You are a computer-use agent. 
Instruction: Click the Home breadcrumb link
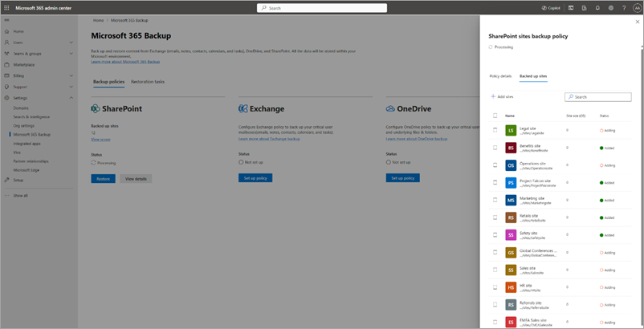[x=98, y=20]
